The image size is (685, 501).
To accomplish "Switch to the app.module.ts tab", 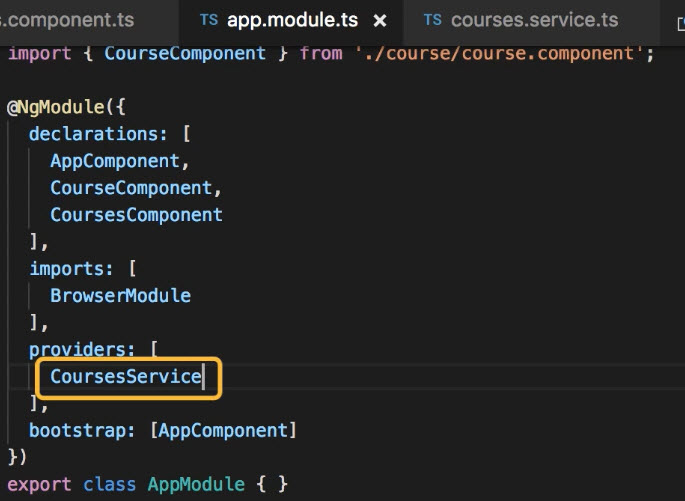I will (x=294, y=20).
